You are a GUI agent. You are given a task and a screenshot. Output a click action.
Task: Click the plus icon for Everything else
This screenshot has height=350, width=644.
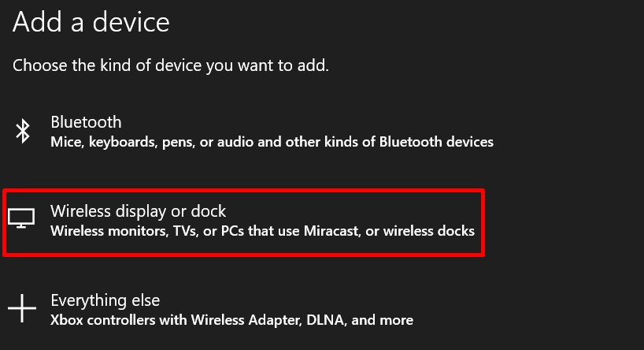point(23,308)
